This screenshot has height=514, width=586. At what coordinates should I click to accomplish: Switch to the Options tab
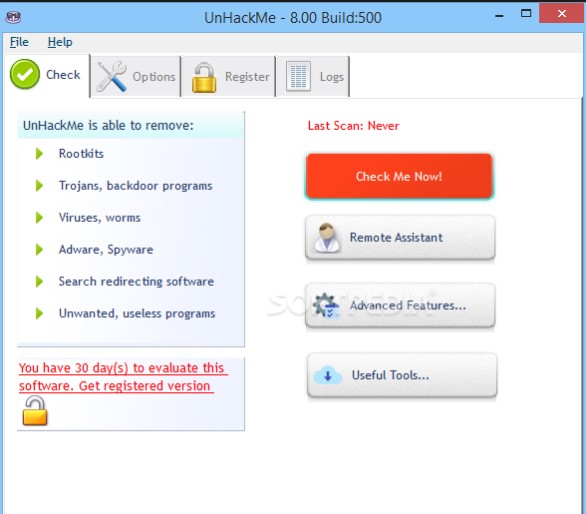pos(136,77)
